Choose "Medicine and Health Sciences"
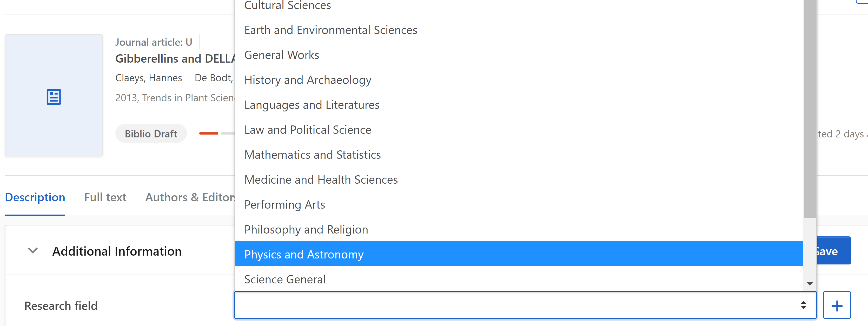Viewport: 868px width, 326px height. [321, 179]
